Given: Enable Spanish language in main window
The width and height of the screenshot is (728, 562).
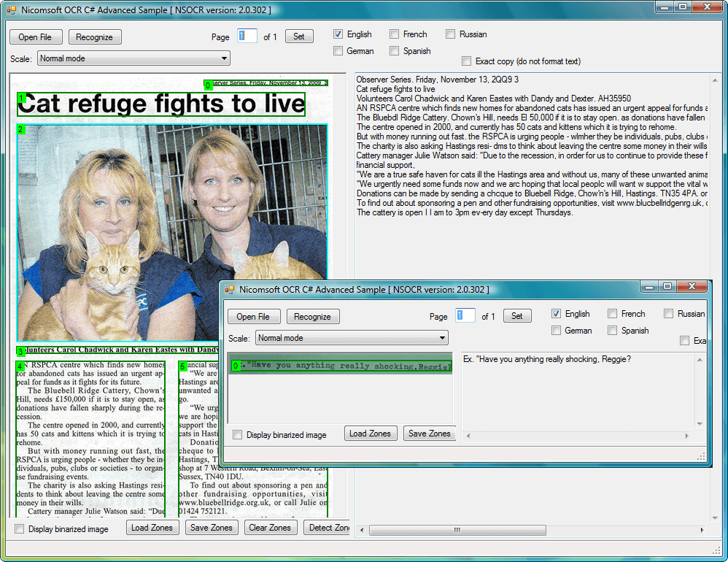Looking at the screenshot, I should coord(394,50).
